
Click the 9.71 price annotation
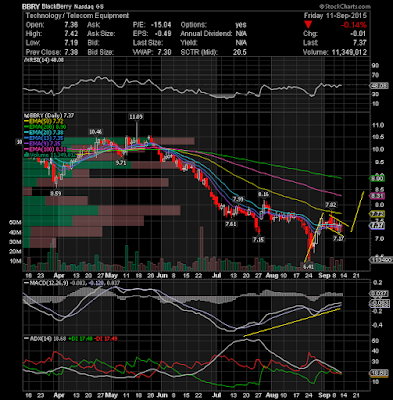(x=121, y=163)
